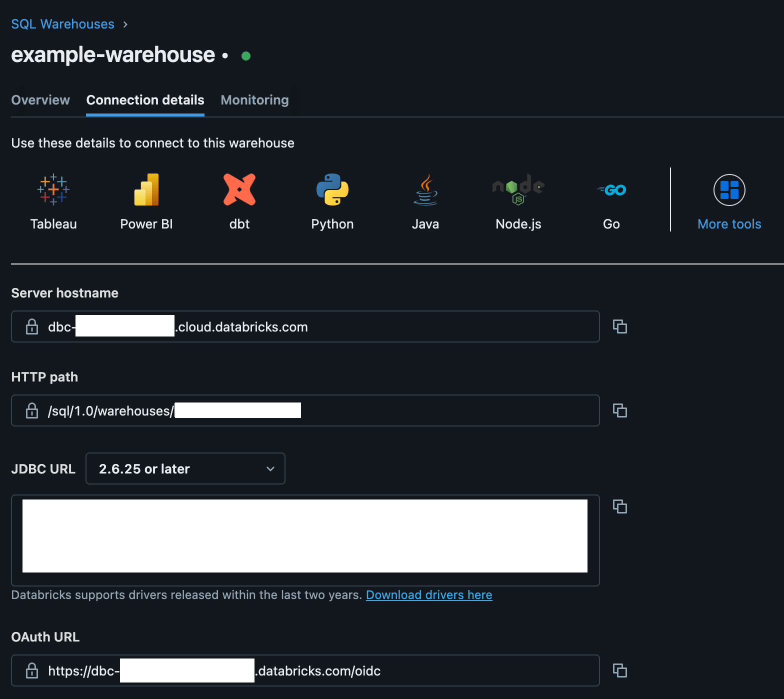Pick the Java connector icon
This screenshot has width=784, height=699.
coord(425,190)
